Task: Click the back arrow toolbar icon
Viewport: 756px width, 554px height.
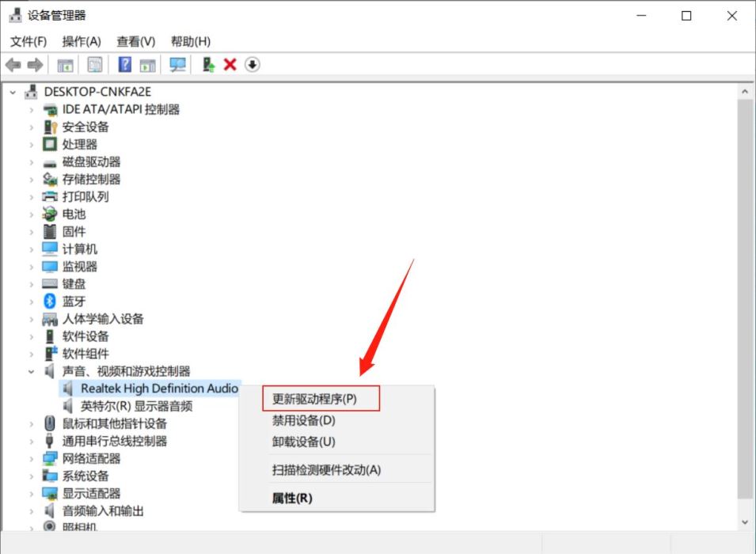Action: (x=13, y=65)
